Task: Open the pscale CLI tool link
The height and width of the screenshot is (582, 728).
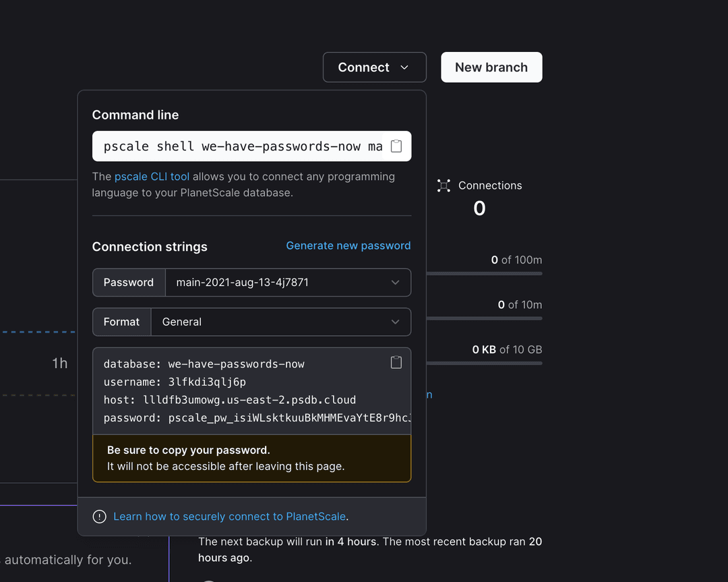Action: point(152,177)
